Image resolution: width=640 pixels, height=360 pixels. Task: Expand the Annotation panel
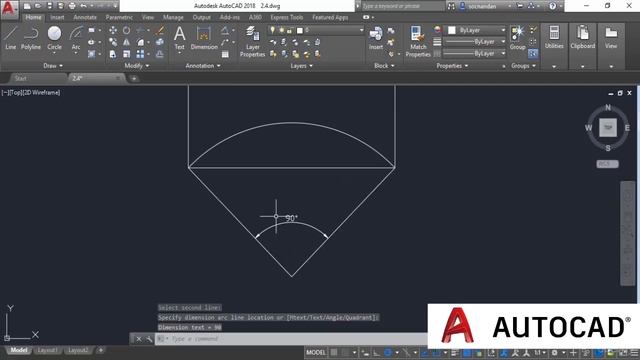tap(203, 66)
